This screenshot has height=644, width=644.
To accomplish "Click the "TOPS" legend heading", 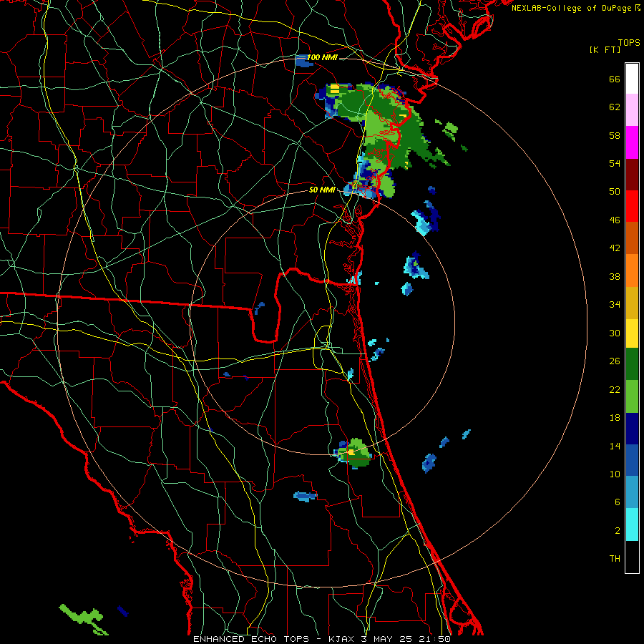I will (629, 43).
